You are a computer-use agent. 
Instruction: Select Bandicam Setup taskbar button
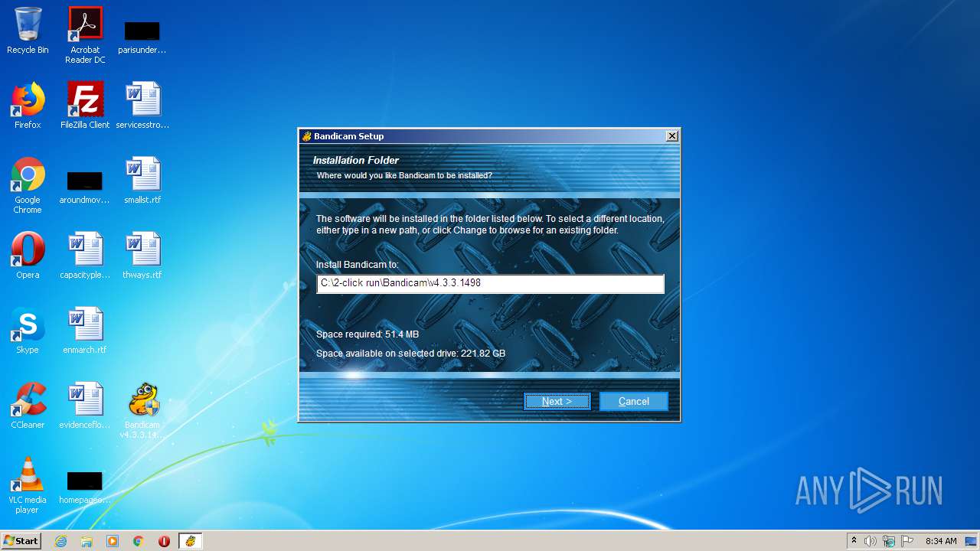point(190,541)
